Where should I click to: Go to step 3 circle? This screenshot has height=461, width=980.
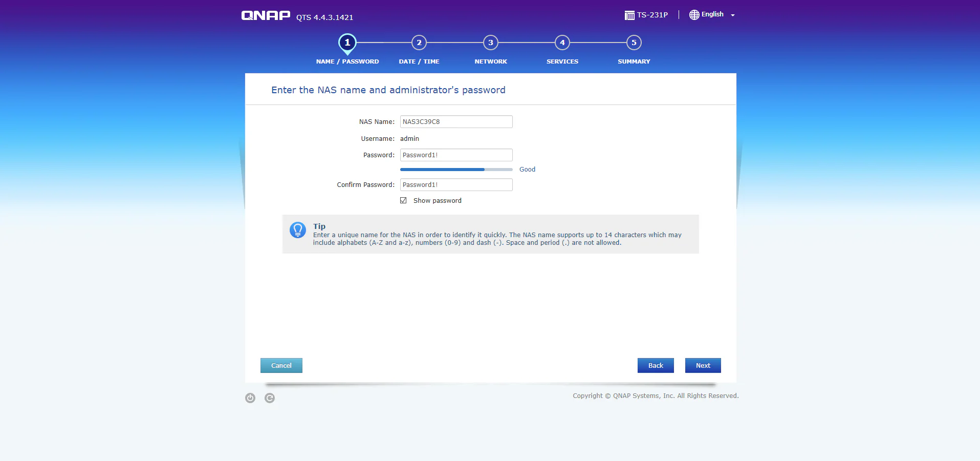[x=491, y=43]
